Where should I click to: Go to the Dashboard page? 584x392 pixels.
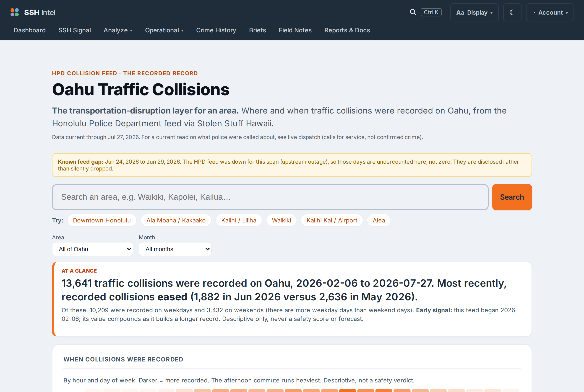click(x=29, y=30)
